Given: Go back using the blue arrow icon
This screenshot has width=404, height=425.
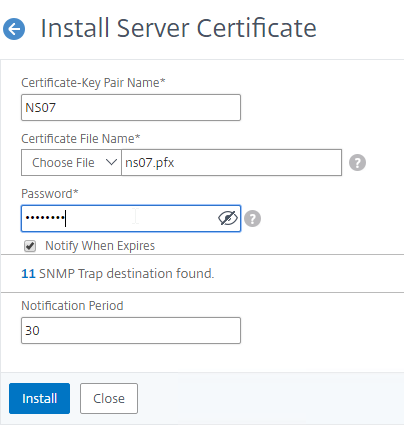Looking at the screenshot, I should tap(14, 29).
